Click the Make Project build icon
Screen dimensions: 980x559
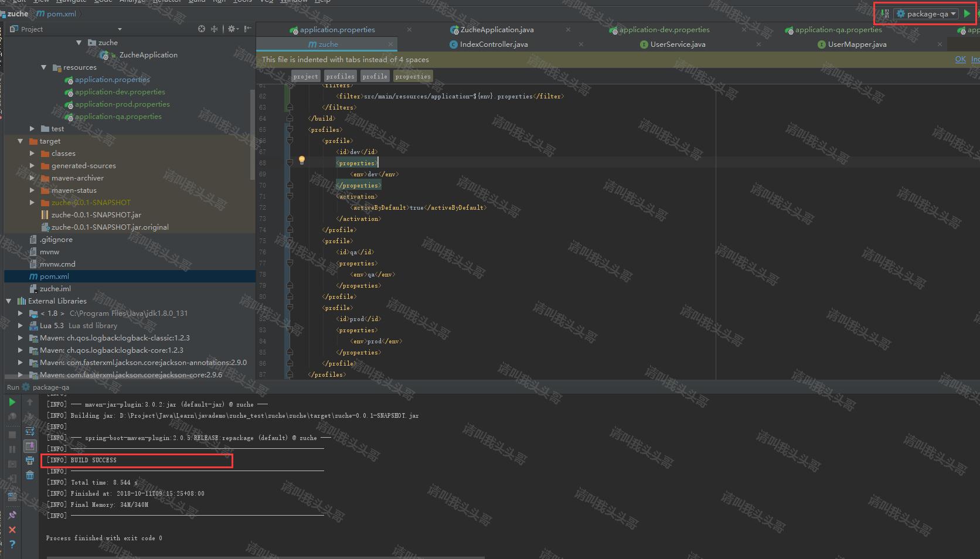click(x=886, y=13)
